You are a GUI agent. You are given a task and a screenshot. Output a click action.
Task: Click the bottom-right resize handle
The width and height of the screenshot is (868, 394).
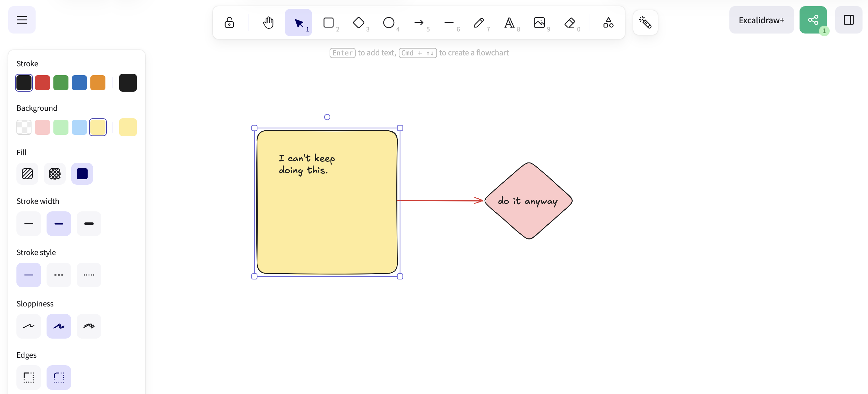coord(400,276)
